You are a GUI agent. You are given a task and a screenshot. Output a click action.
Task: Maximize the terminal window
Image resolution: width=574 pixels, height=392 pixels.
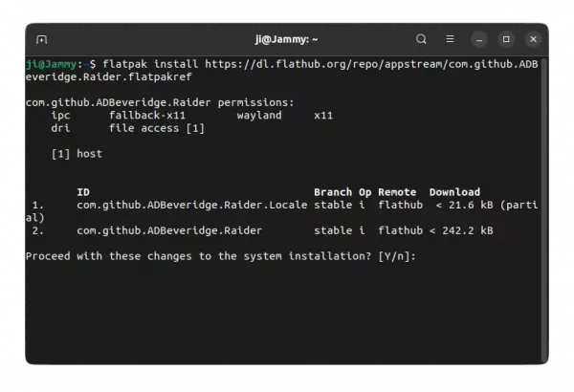[506, 39]
